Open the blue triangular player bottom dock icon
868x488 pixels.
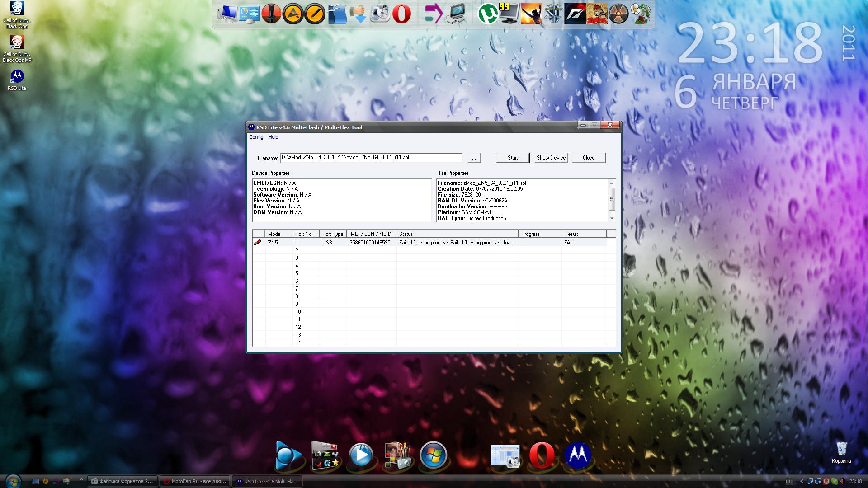(x=288, y=455)
